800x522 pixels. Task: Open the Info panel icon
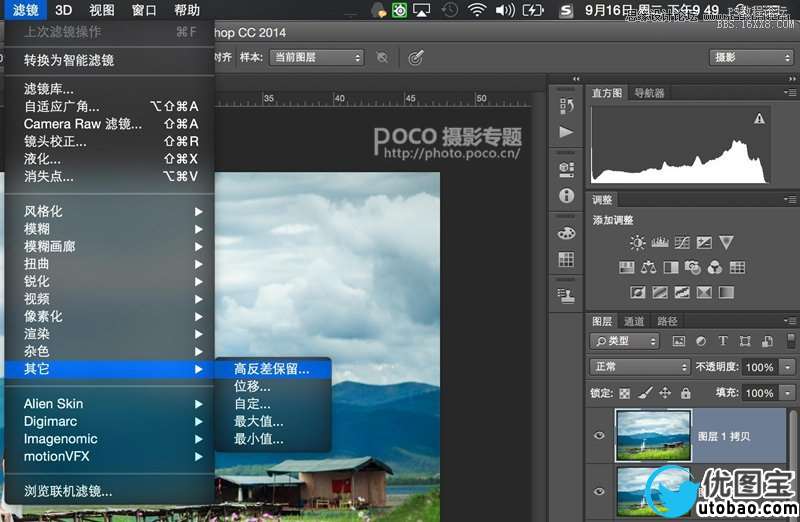[x=566, y=195]
